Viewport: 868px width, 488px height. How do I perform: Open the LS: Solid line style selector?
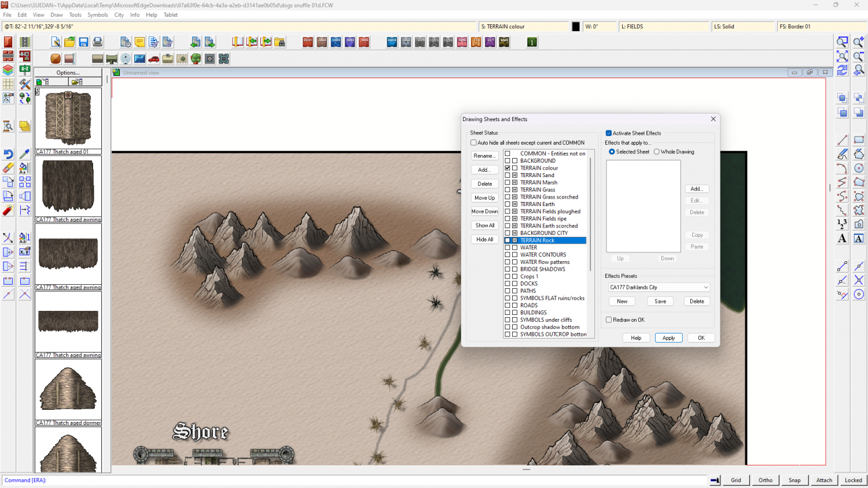click(743, 27)
